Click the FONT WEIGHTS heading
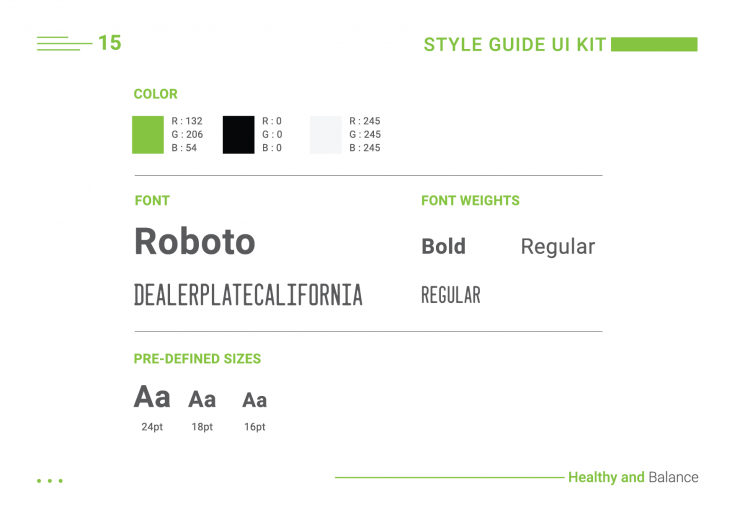735x520 pixels. coord(470,201)
